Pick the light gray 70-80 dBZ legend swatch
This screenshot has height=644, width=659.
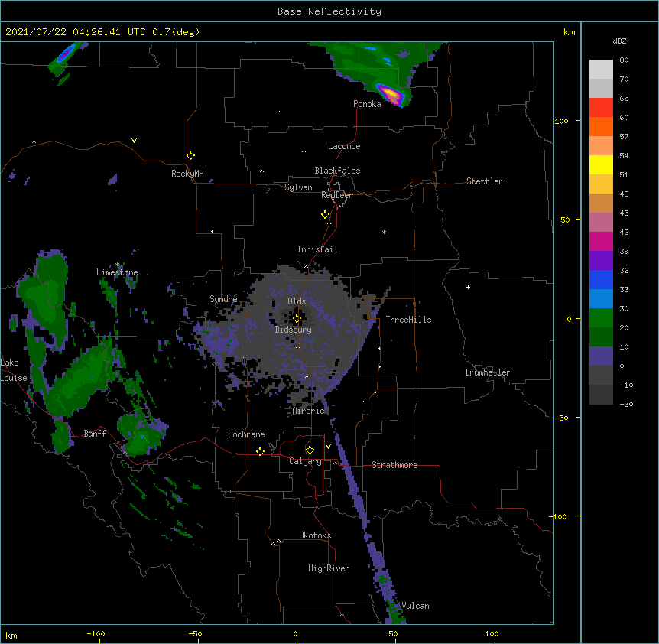(601, 69)
